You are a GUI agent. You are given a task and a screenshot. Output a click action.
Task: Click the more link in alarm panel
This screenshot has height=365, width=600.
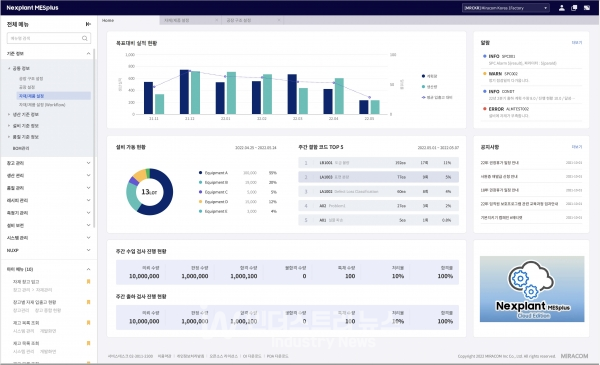(x=577, y=43)
